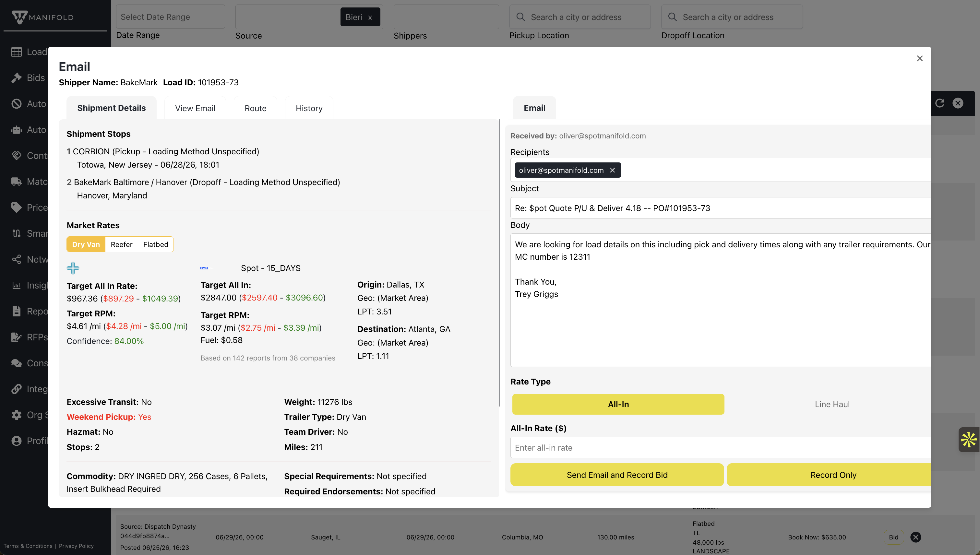Click Send Email and Record Bid
Viewport: 980px width, 555px height.
(x=617, y=475)
